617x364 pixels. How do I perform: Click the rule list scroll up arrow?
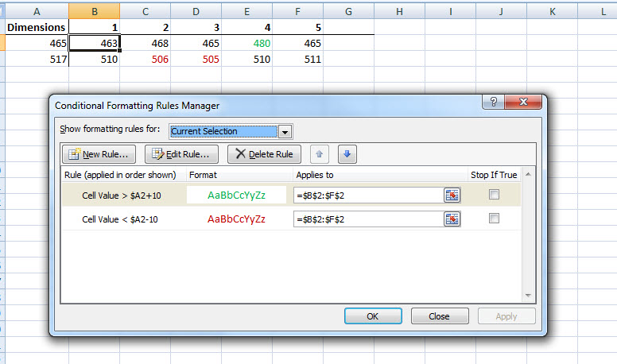click(x=528, y=174)
